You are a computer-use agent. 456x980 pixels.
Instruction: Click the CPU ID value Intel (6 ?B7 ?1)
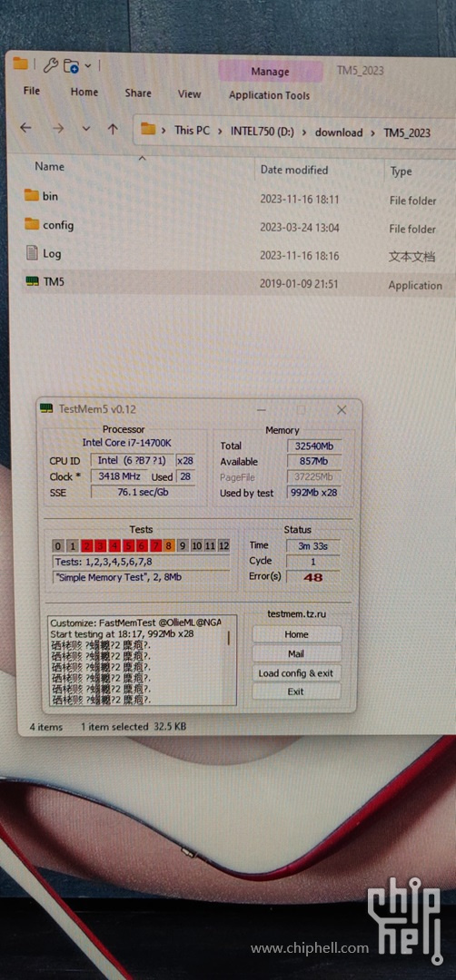(133, 461)
